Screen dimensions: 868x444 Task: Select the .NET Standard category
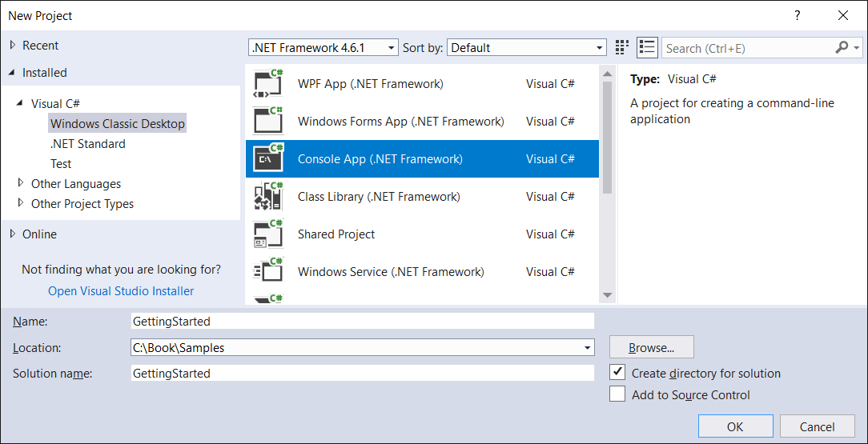[x=87, y=144]
